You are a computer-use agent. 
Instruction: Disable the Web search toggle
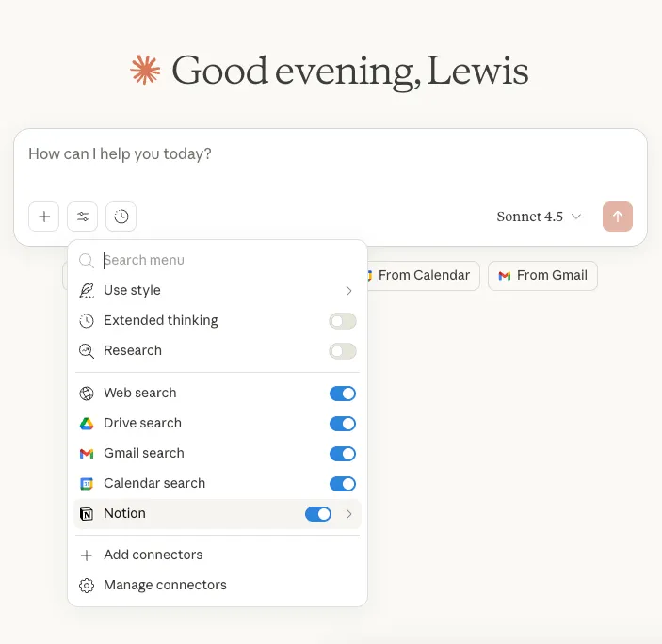343,394
